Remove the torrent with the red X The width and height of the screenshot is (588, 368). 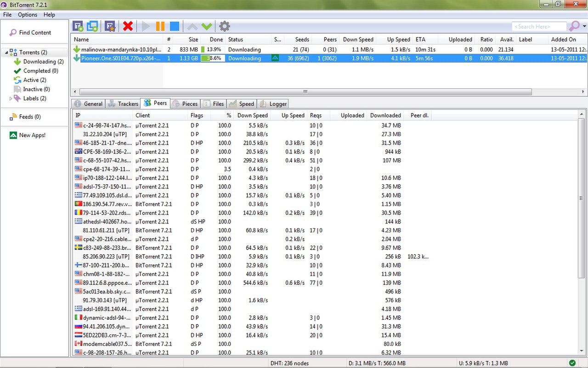pos(128,26)
